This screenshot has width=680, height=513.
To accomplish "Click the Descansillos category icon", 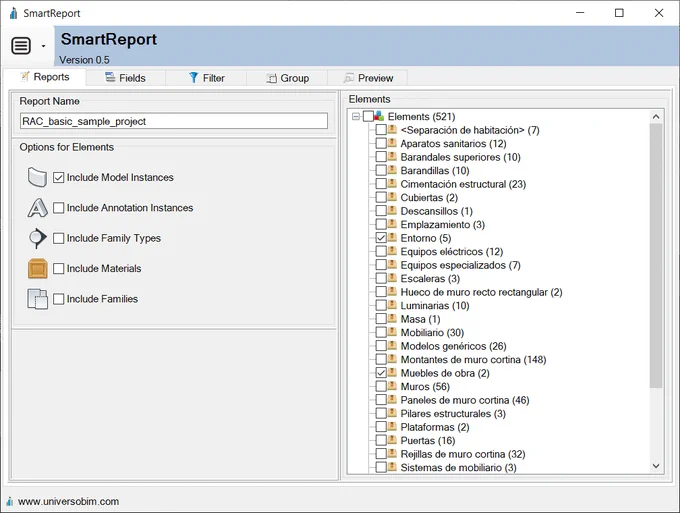I will tap(392, 210).
